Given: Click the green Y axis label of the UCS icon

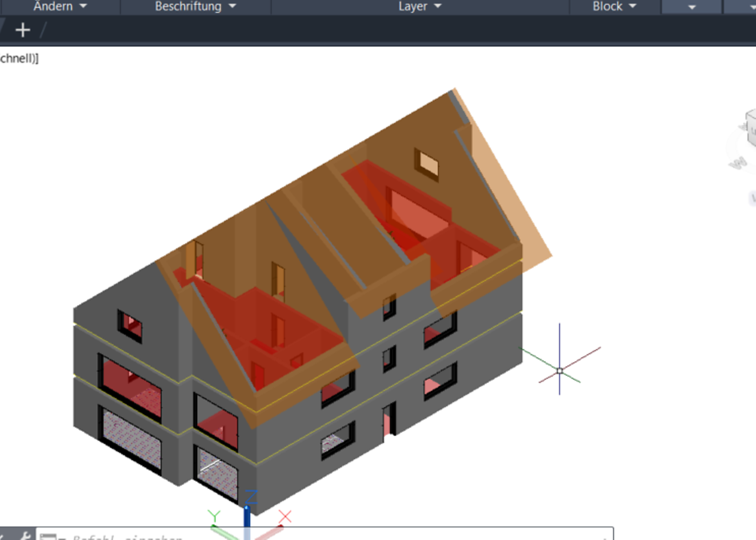Looking at the screenshot, I should tap(215, 515).
